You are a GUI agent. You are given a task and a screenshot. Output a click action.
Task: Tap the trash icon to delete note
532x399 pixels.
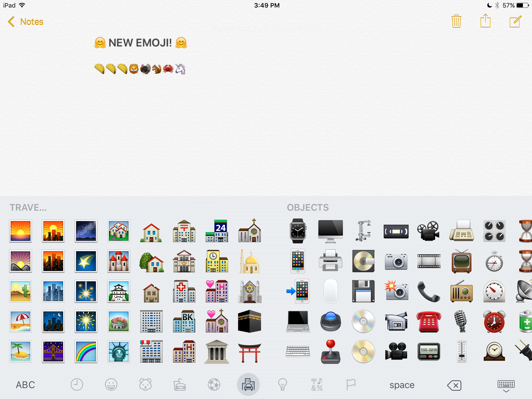456,21
